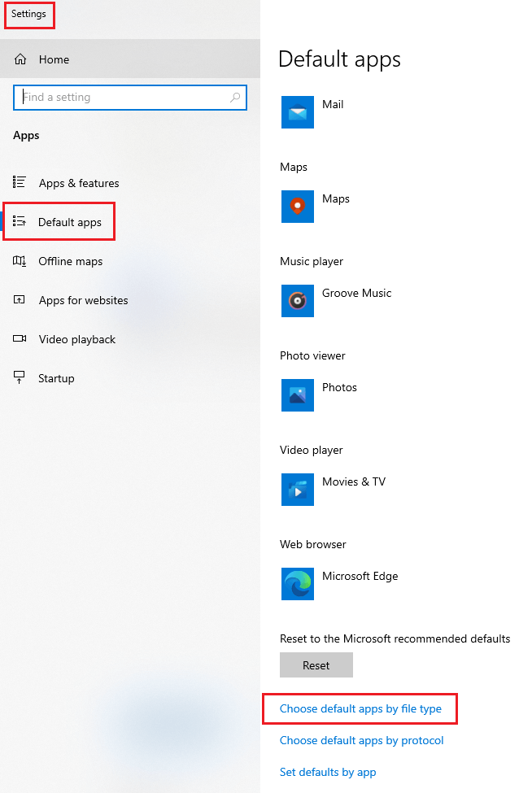The width and height of the screenshot is (532, 793).
Task: Click the Home house icon
Action: click(x=20, y=59)
